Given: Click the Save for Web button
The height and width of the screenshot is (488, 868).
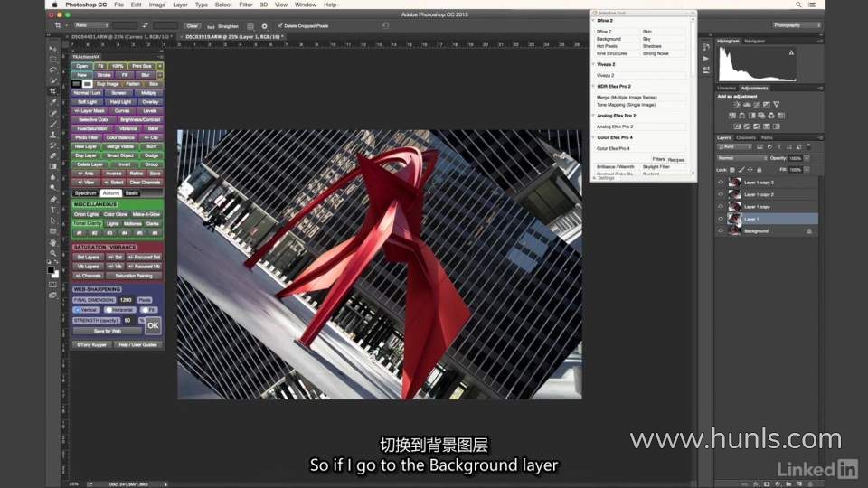Looking at the screenshot, I should click(x=108, y=331).
